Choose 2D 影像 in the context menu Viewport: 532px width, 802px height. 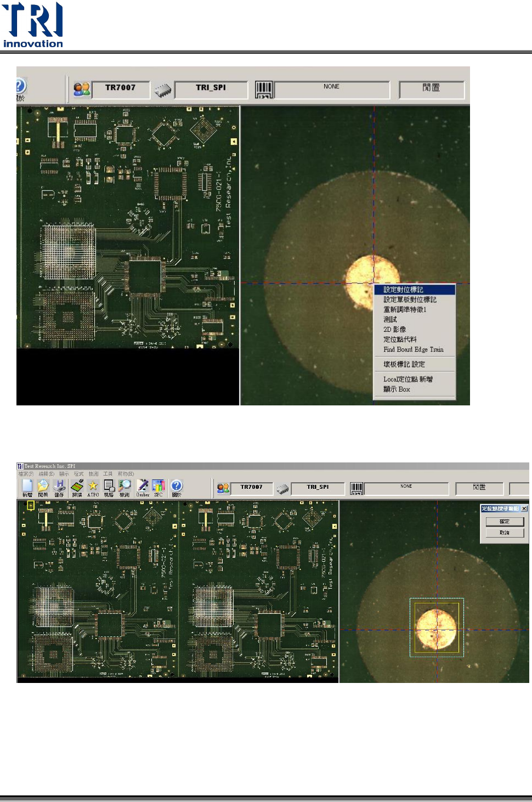(x=415, y=329)
